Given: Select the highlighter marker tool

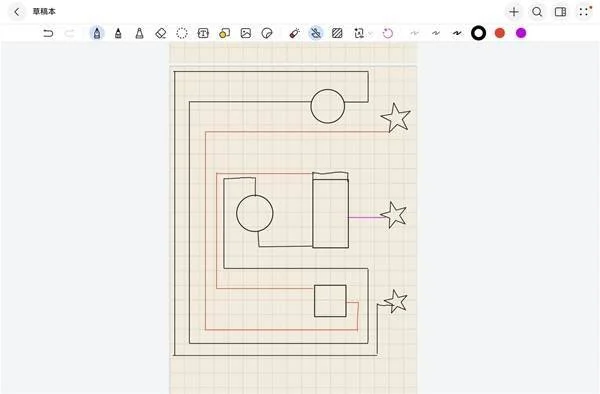Looking at the screenshot, I should pyautogui.click(x=140, y=33).
